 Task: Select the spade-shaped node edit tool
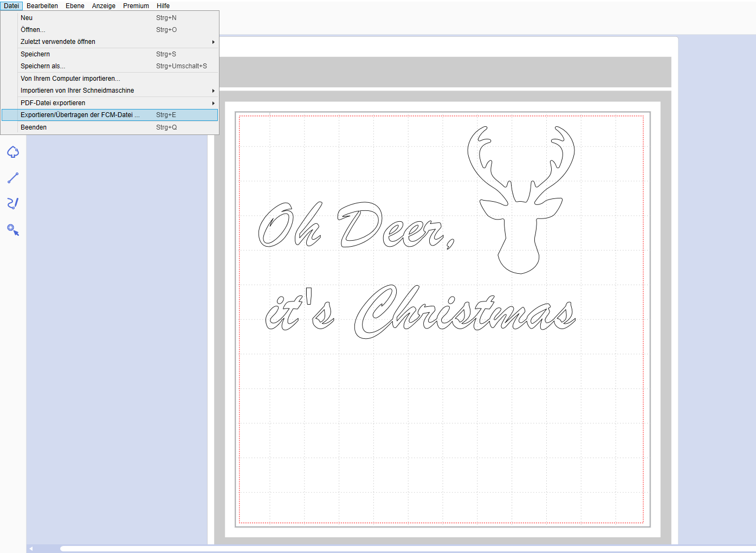(13, 152)
